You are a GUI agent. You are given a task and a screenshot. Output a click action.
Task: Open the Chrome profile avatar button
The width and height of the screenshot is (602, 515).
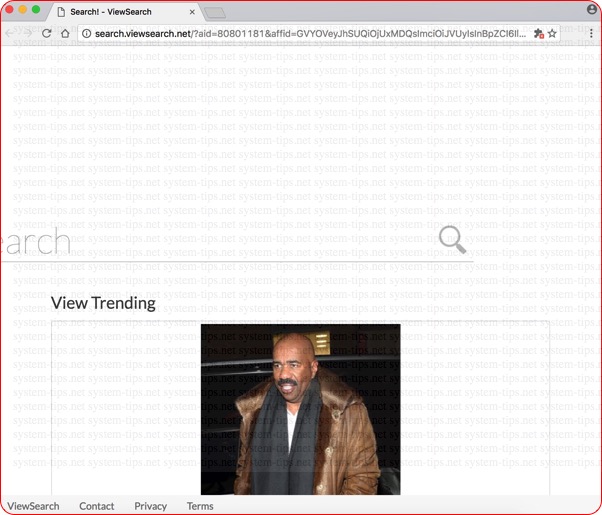point(591,10)
